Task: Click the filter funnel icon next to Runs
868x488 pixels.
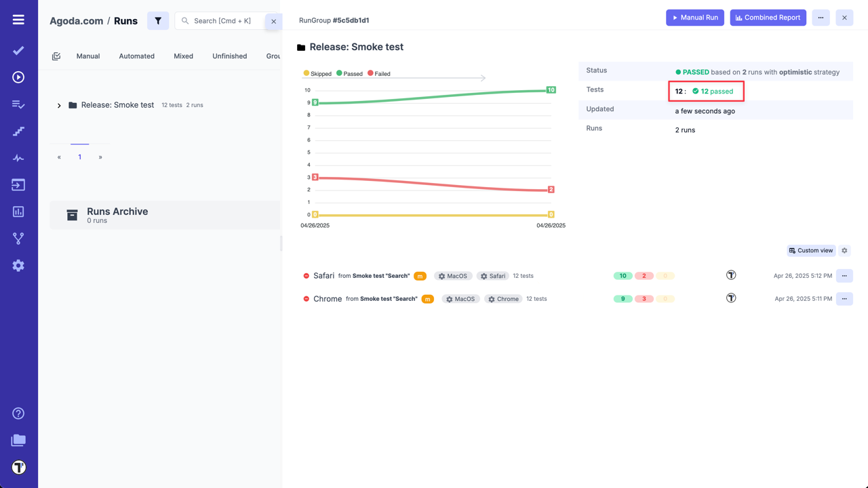Action: 158,21
